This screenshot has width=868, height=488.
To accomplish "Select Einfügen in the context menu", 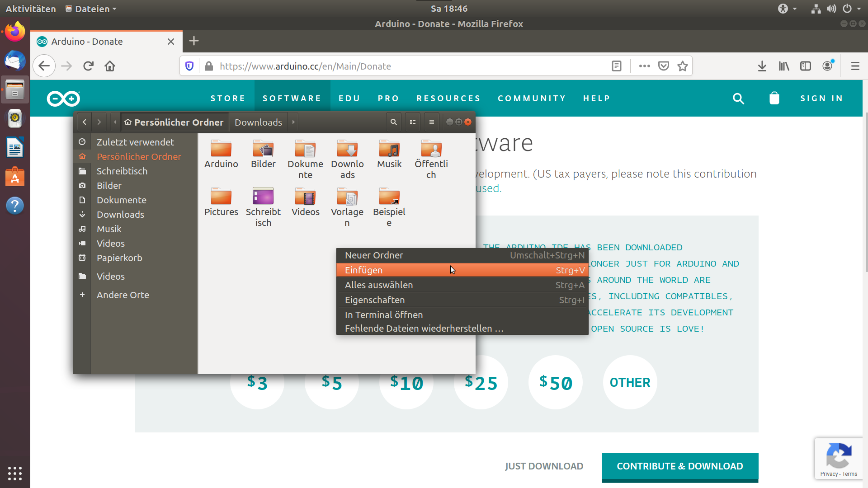I will click(x=462, y=270).
